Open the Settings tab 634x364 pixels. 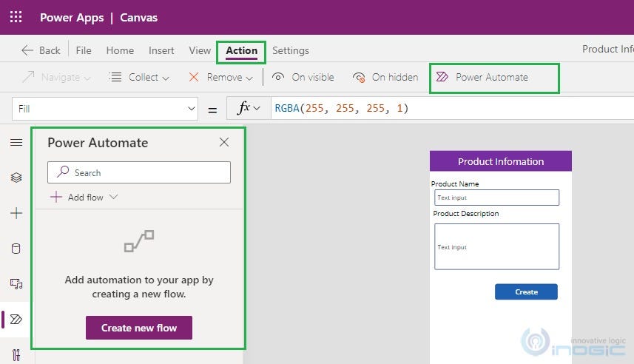click(290, 50)
